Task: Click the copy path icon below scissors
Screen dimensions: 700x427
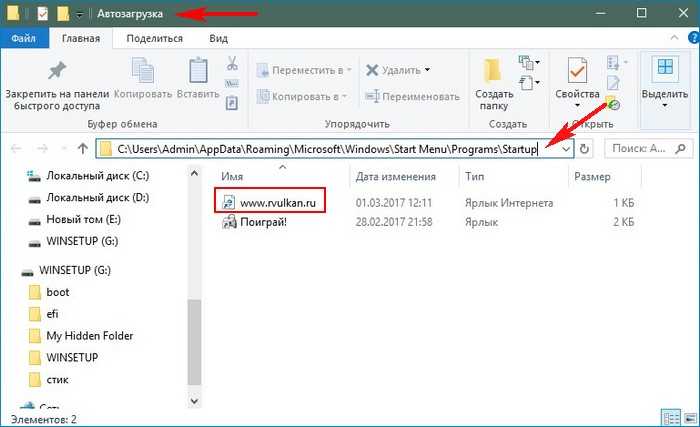Action: (232, 84)
